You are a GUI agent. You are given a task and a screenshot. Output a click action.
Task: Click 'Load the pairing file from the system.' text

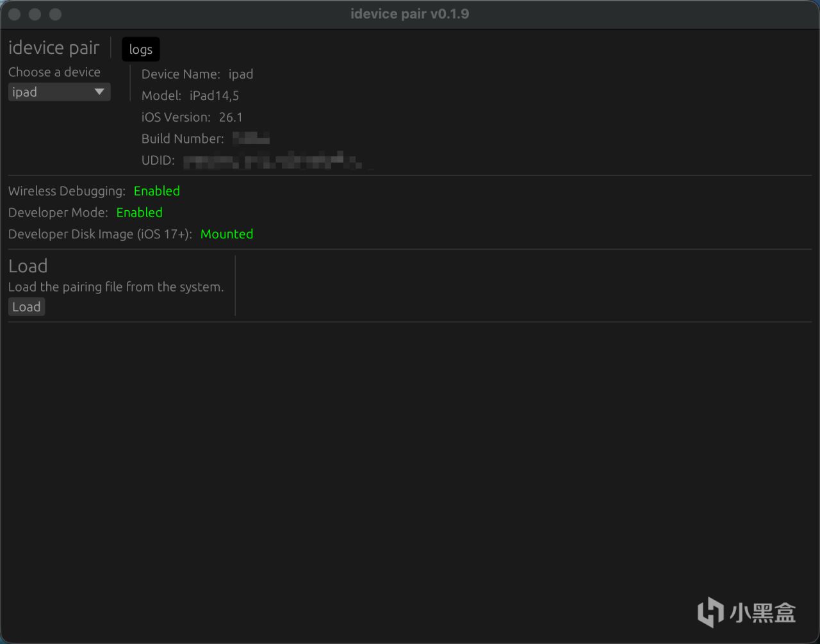pyautogui.click(x=116, y=287)
